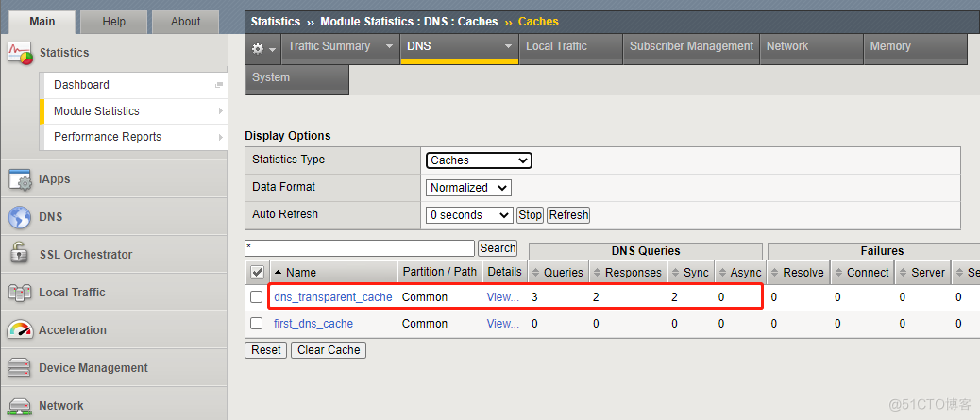Click the DNS globe icon

coord(20,217)
